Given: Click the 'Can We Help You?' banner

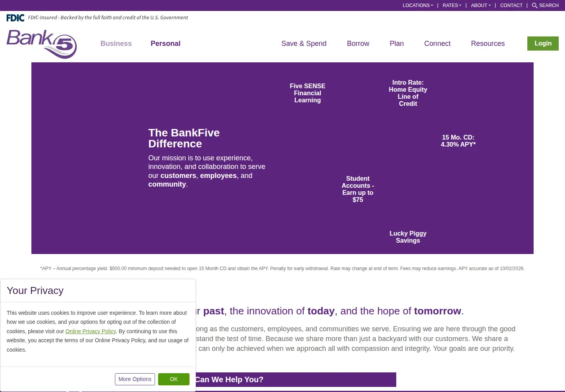Looking at the screenshot, I should point(296,379).
